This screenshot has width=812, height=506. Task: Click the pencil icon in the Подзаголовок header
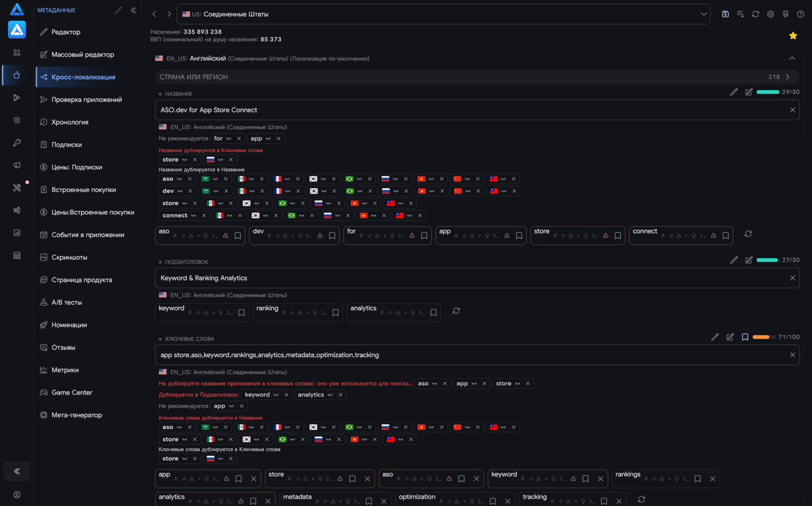coord(734,260)
